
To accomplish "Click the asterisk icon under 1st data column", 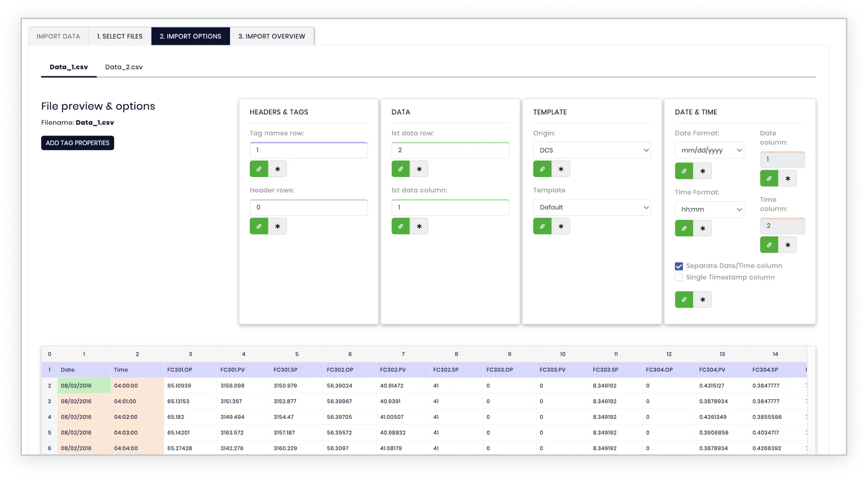I will [x=418, y=226].
